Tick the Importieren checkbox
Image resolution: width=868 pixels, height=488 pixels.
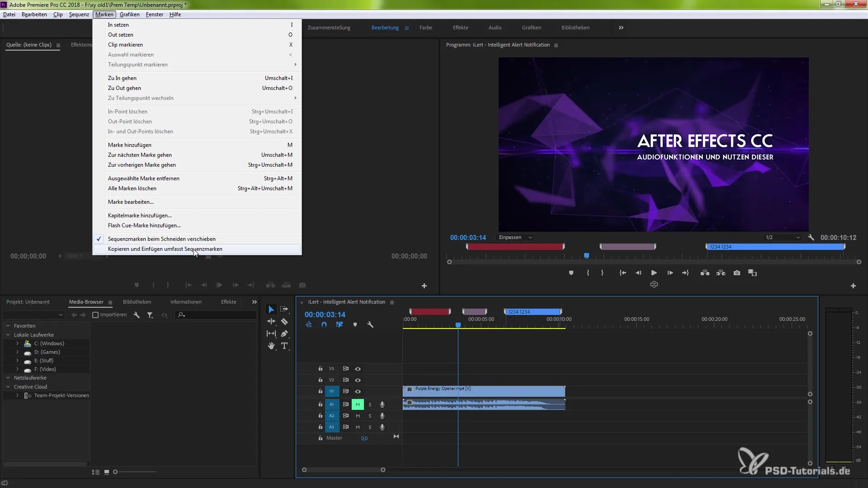(95, 315)
